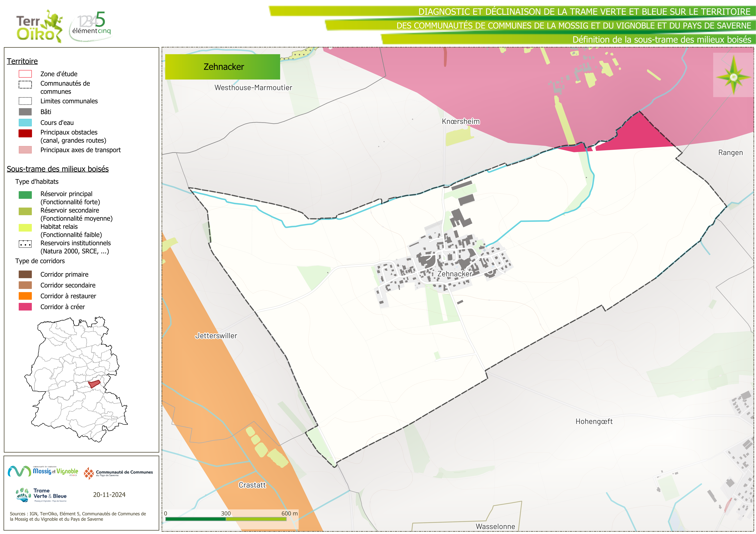The image size is (756, 534).
Task: Click the Corridor à restaurer orange swatch
Action: 25,296
